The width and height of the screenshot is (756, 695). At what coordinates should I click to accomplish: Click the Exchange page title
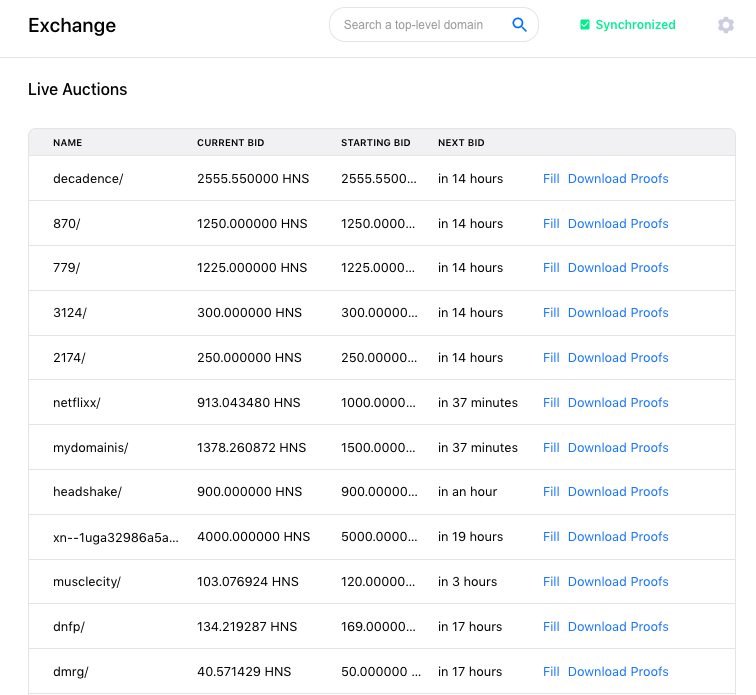point(72,25)
